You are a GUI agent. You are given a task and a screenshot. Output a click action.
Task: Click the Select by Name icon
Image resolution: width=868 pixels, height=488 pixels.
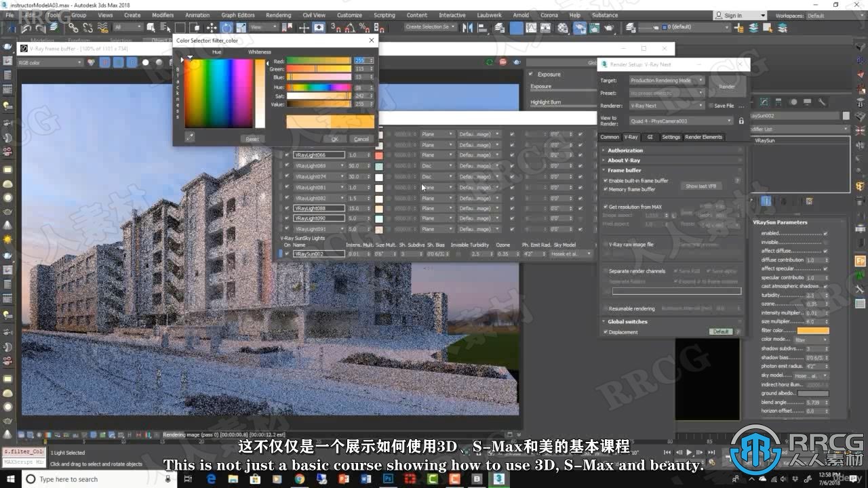tap(166, 27)
